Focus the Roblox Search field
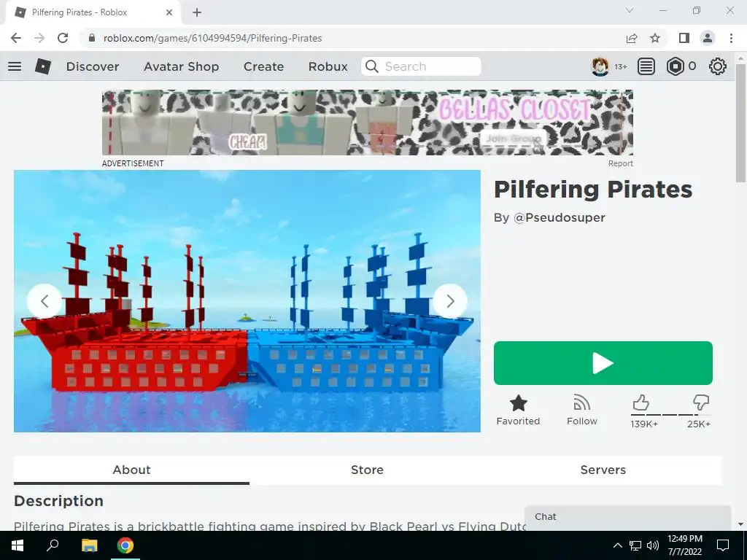This screenshot has height=560, width=747. tap(421, 66)
